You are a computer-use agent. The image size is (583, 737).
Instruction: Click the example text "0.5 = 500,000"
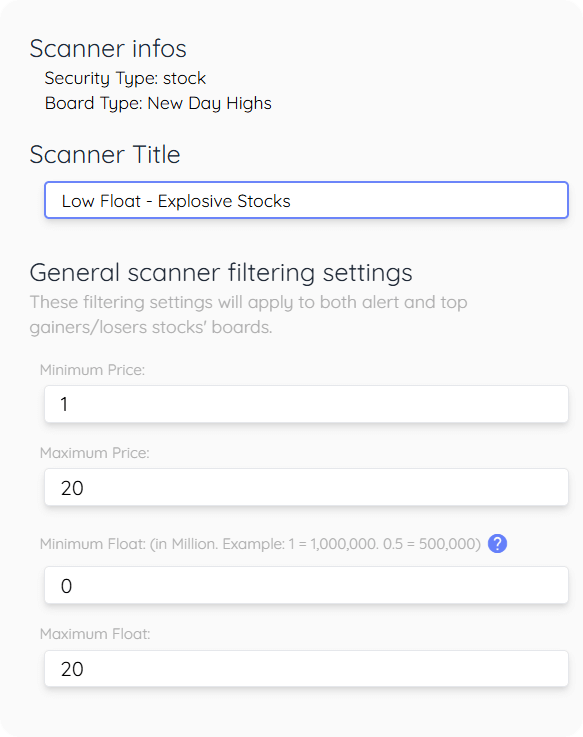pyautogui.click(x=432, y=544)
